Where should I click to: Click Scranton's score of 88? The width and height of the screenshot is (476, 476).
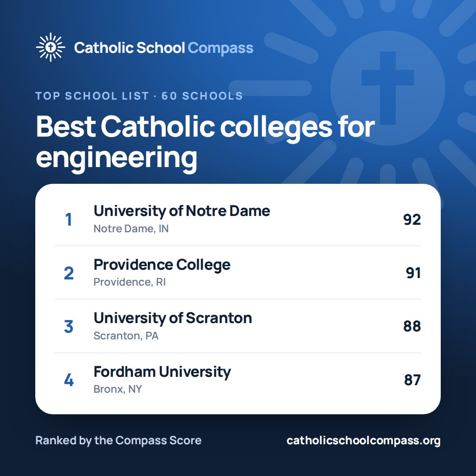tap(412, 326)
